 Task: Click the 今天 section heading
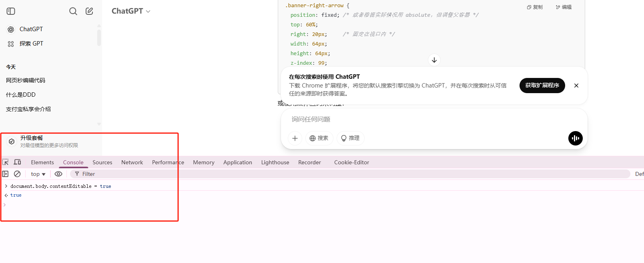point(11,67)
